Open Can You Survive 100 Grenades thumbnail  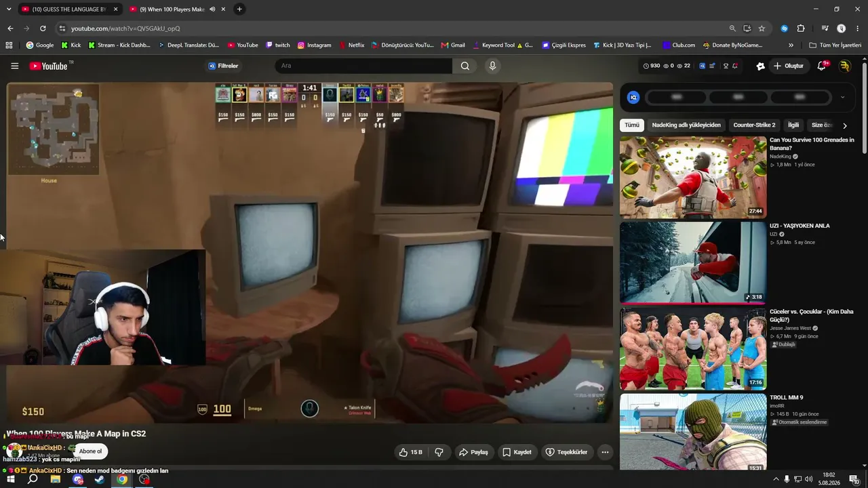[x=693, y=177]
